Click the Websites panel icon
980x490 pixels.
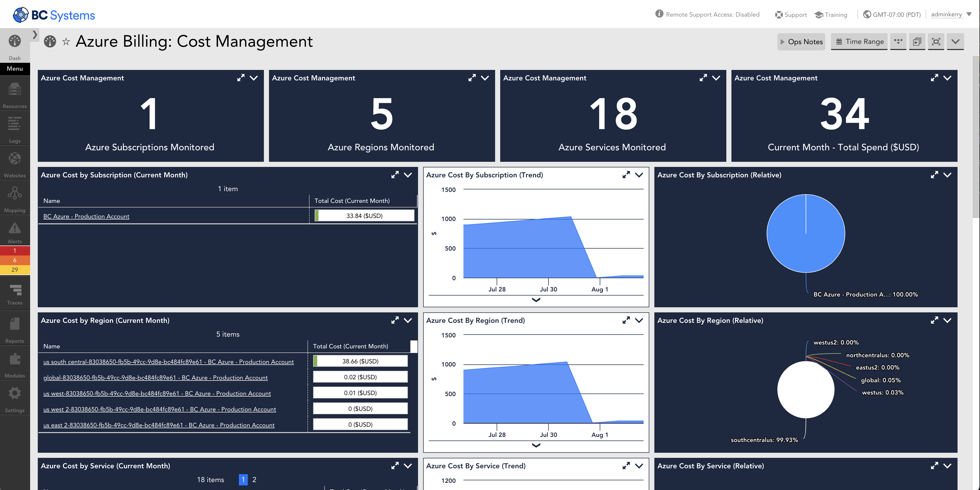15,162
